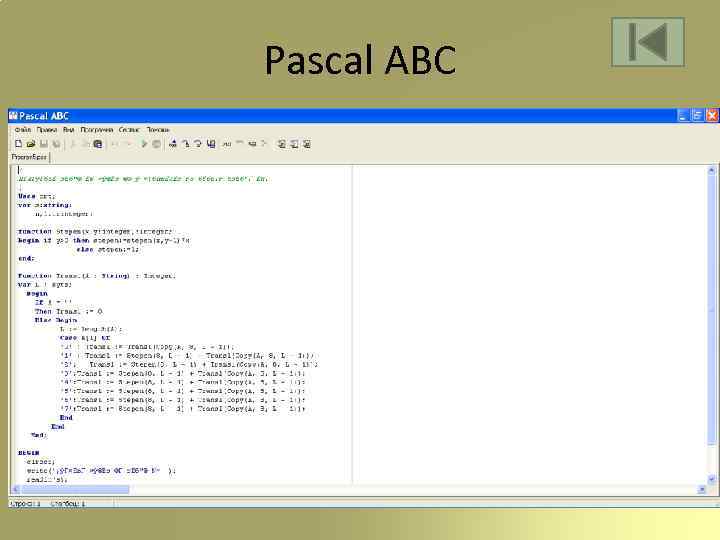Click the Undo arrow icon
720x540 pixels.
point(115,144)
